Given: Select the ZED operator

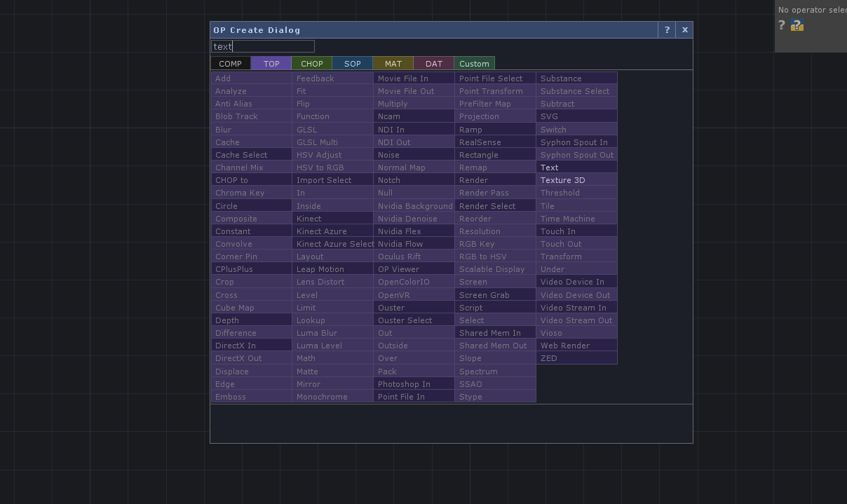Looking at the screenshot, I should 577,358.
